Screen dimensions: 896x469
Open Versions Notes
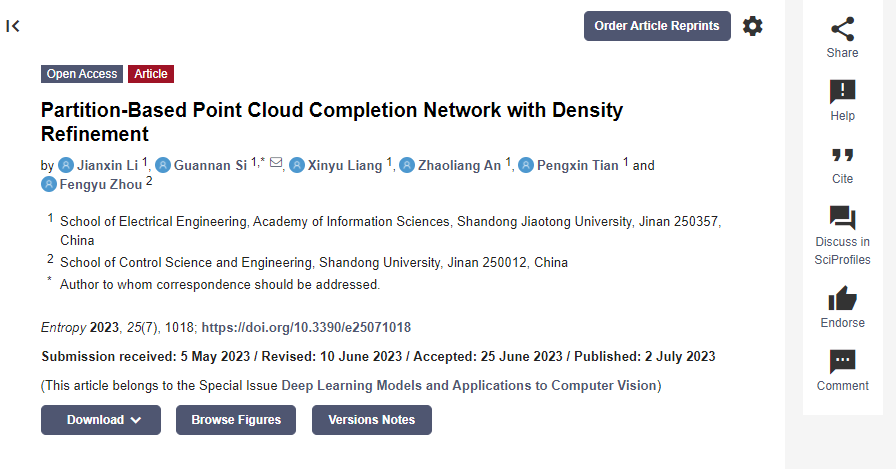pyautogui.click(x=371, y=420)
